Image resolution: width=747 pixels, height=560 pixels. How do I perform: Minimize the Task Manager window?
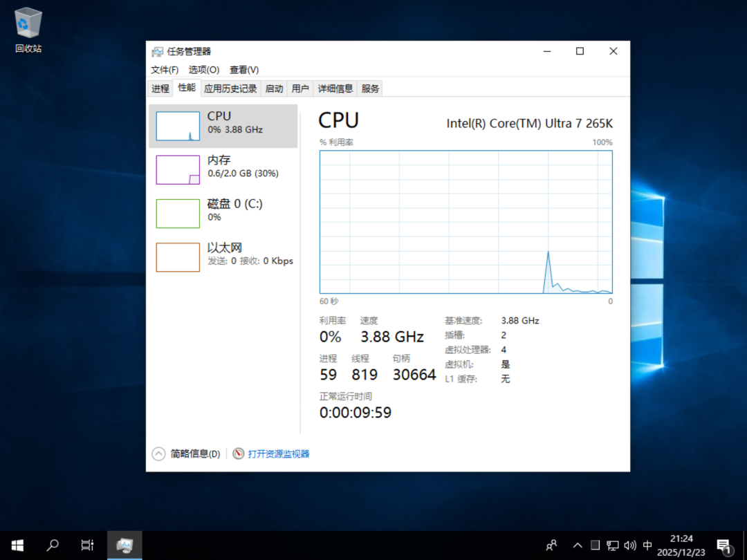coord(547,51)
